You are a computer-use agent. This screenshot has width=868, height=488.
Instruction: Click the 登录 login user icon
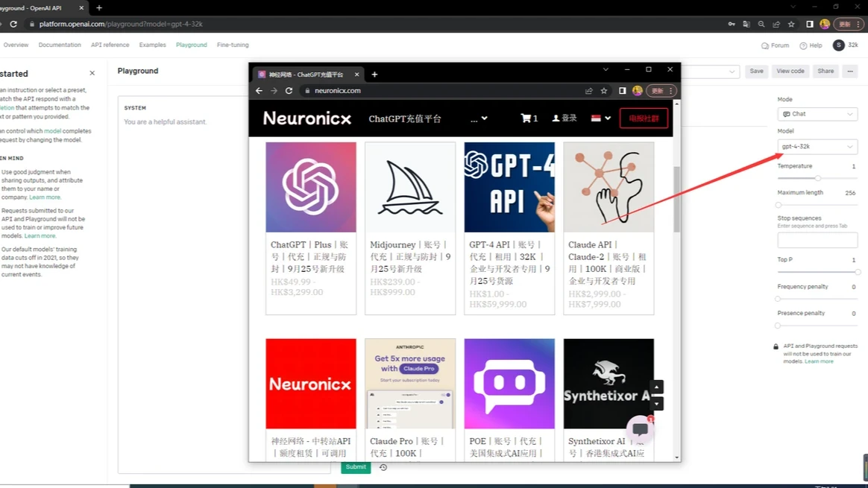564,118
